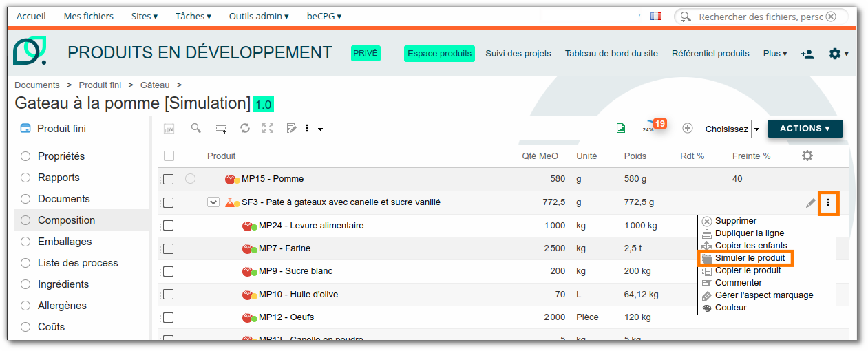Click the pencil edit icon on the SF3 row

[811, 203]
